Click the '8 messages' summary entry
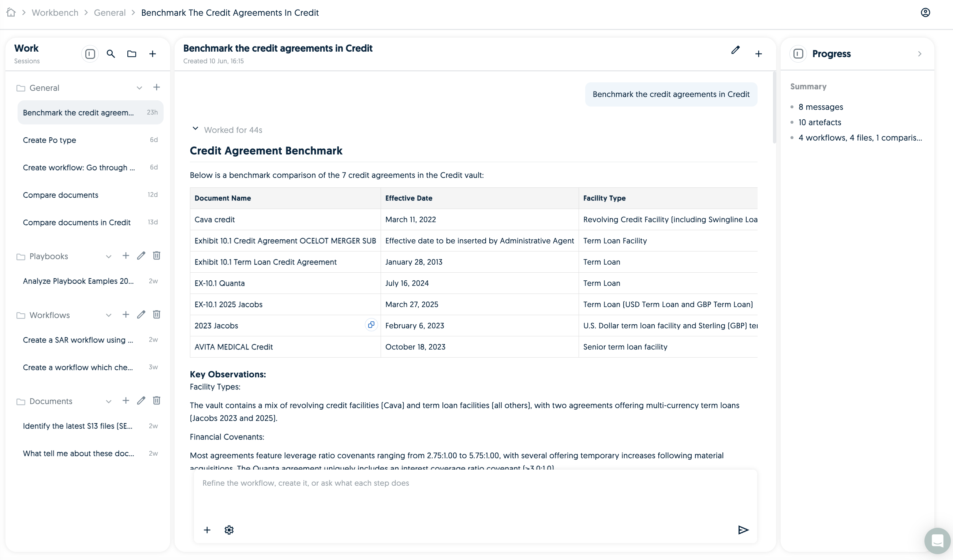 (821, 107)
